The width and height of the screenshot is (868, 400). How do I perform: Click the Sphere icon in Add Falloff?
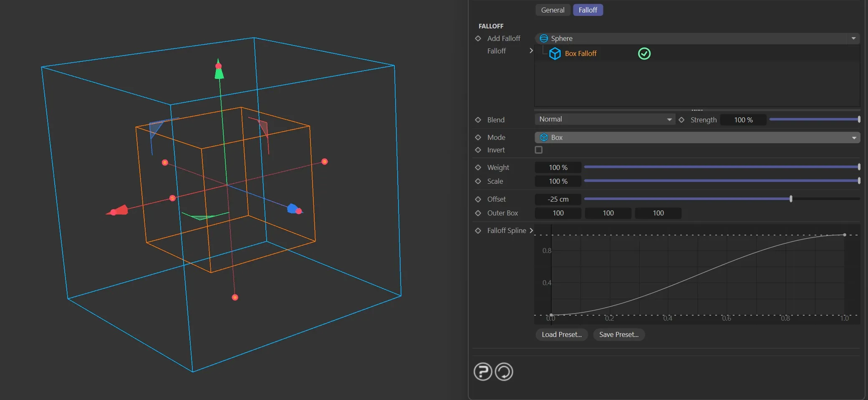tap(544, 38)
